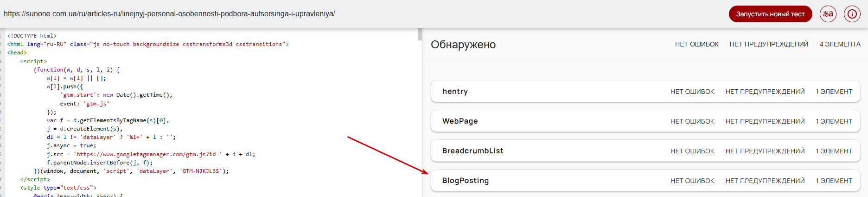The image size is (868, 197).
Task: Click the getElementsByTagName code line
Action: click(x=108, y=120)
